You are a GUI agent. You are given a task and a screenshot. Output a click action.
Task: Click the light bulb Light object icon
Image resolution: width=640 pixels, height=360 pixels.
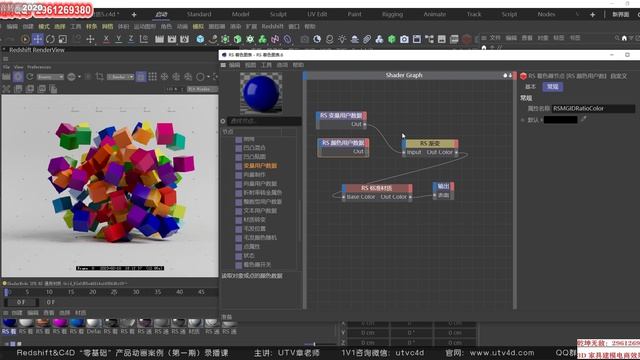(x=342, y=39)
